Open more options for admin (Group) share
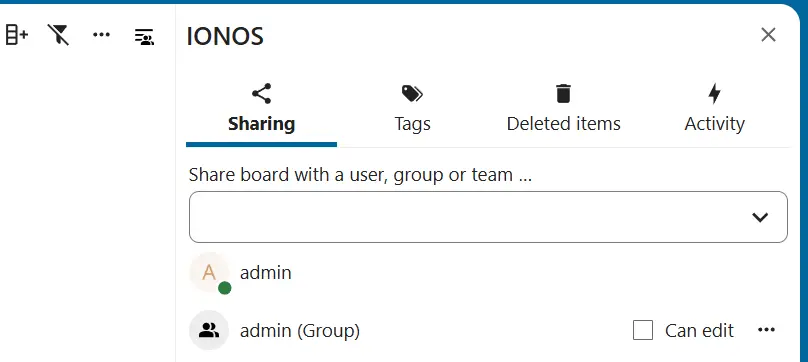808x362 pixels. pos(766,330)
